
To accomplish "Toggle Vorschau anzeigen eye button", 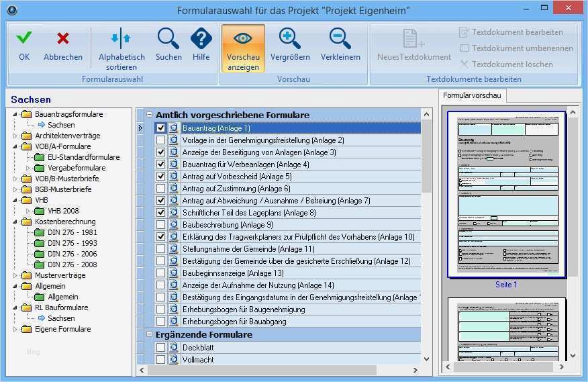I will [x=243, y=49].
